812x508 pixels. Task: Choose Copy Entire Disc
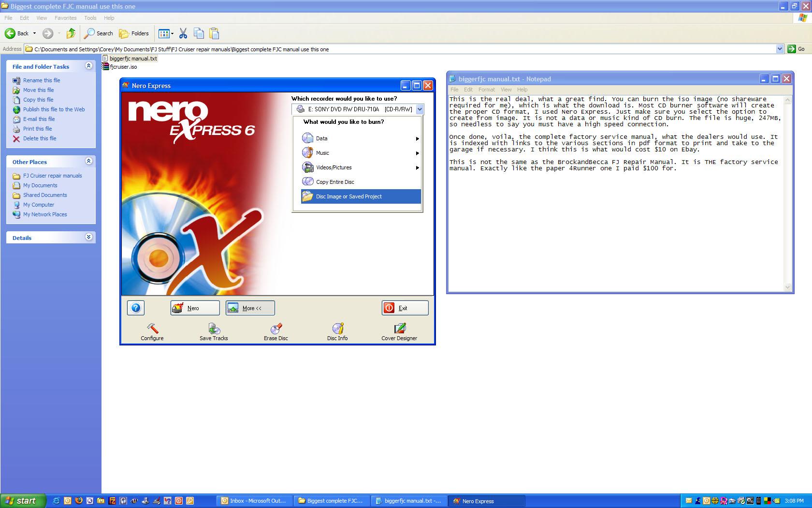(x=361, y=182)
